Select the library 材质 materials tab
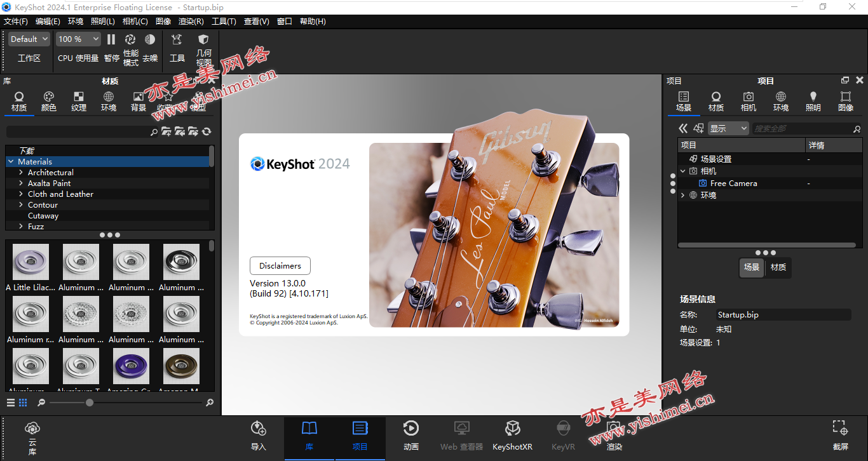Screen dimensions: 868x461 point(19,102)
